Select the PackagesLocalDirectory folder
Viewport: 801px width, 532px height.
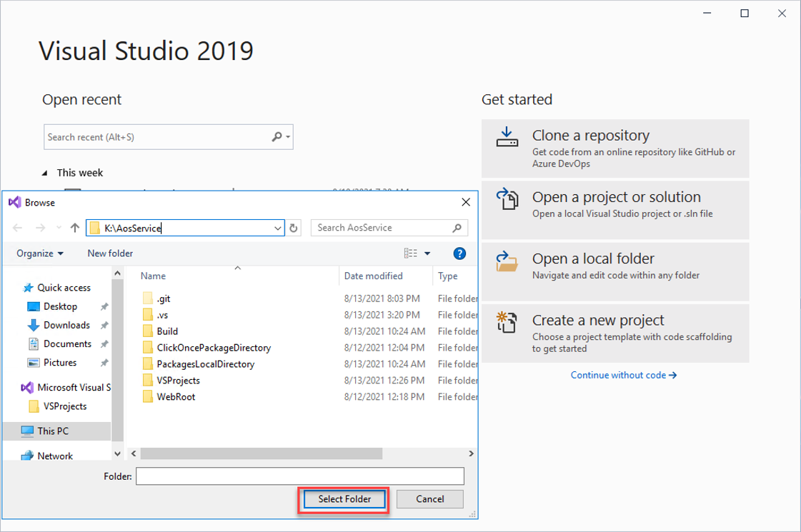[x=205, y=364]
